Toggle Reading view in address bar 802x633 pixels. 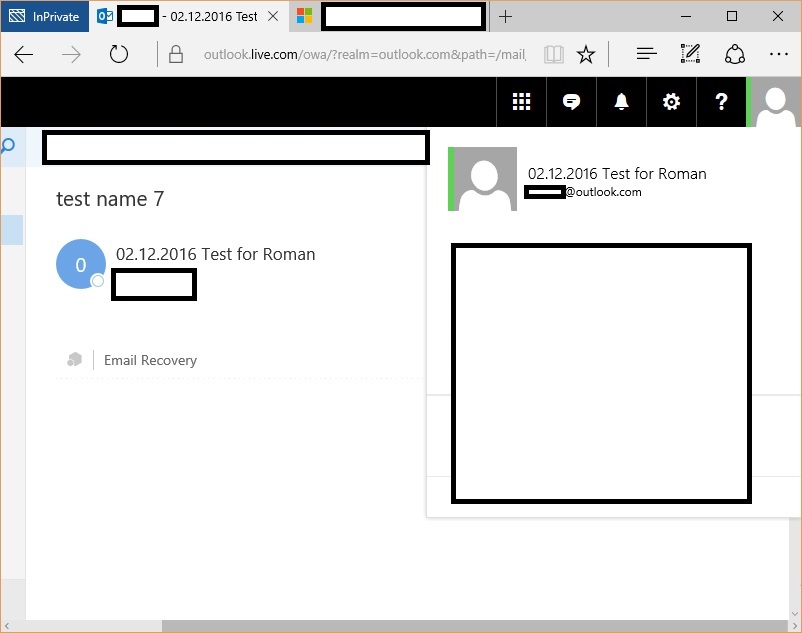pos(553,54)
